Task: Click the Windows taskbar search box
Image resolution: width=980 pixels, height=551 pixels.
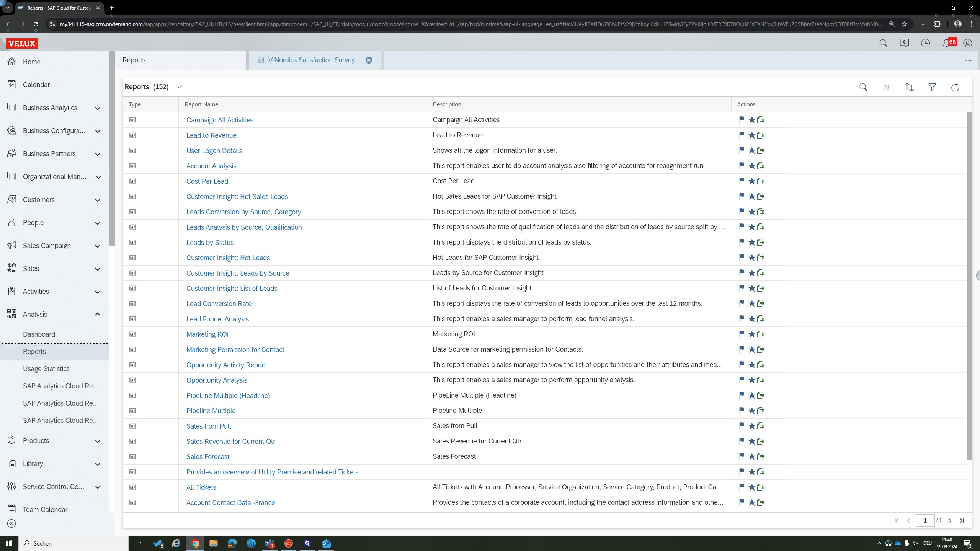Action: [73, 543]
